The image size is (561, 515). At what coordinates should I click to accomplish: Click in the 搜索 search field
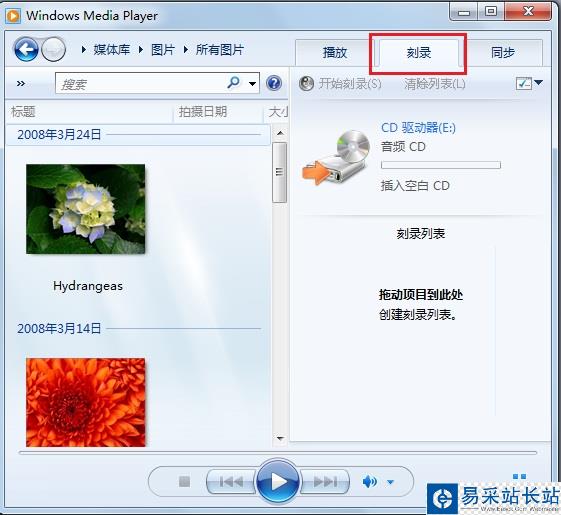click(141, 83)
